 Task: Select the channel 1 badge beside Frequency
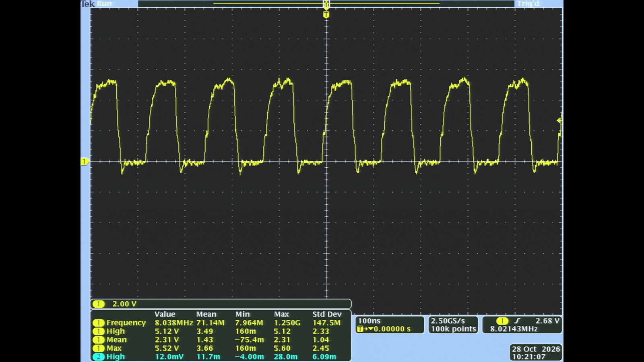pyautogui.click(x=99, y=323)
